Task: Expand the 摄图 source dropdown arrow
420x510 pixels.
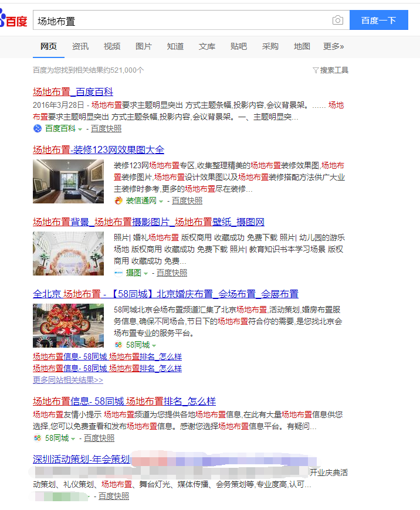Action: point(145,274)
